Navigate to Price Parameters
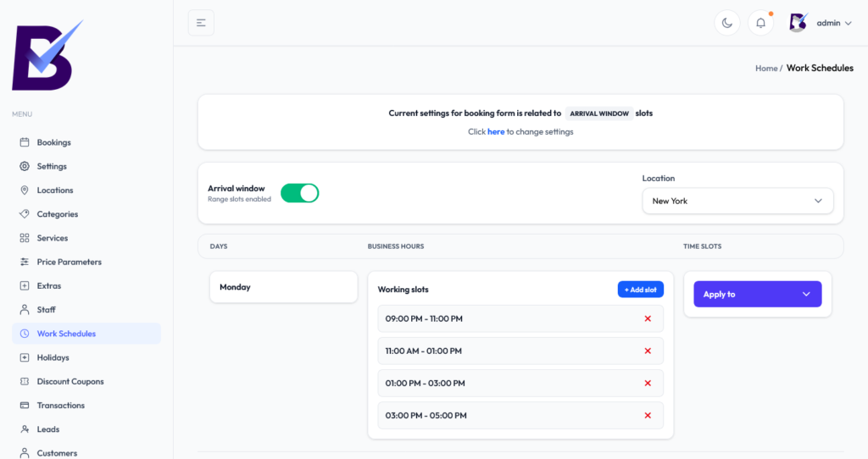 pyautogui.click(x=69, y=262)
